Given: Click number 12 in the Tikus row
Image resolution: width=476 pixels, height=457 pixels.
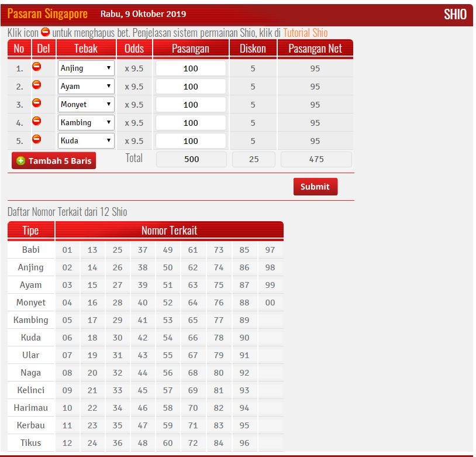Looking at the screenshot, I should 67,443.
